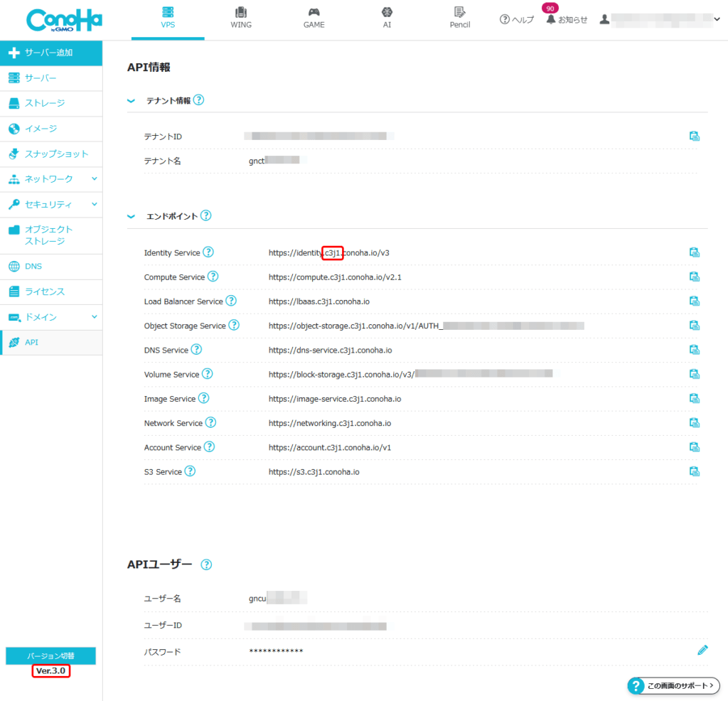
Task: Show help for Compute Service
Action: (213, 277)
